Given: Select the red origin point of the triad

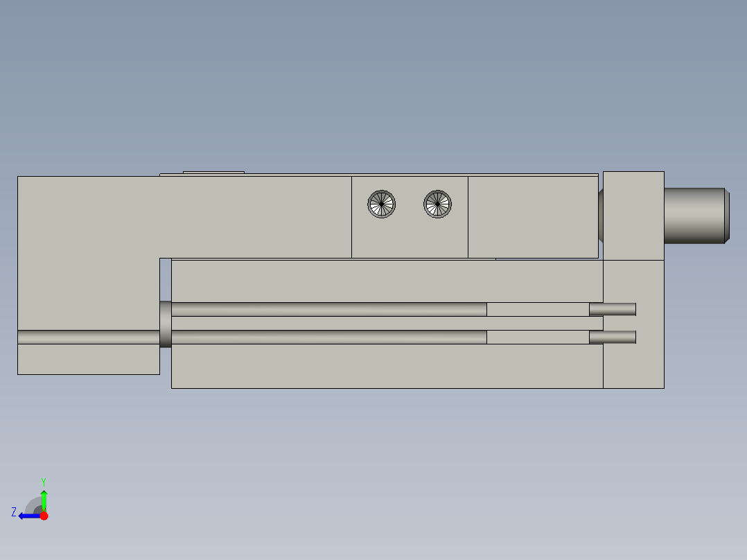Looking at the screenshot, I should pos(44,516).
